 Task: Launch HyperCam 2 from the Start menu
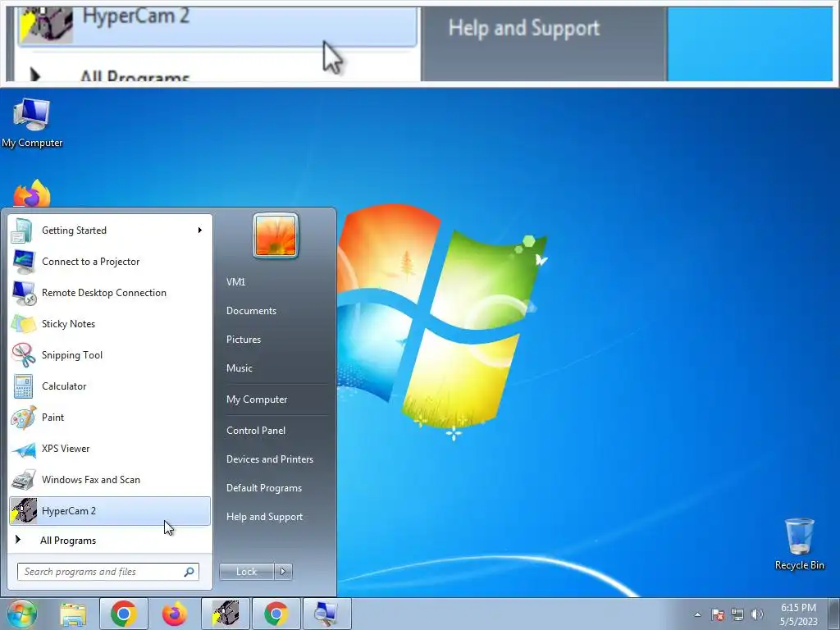click(110, 510)
